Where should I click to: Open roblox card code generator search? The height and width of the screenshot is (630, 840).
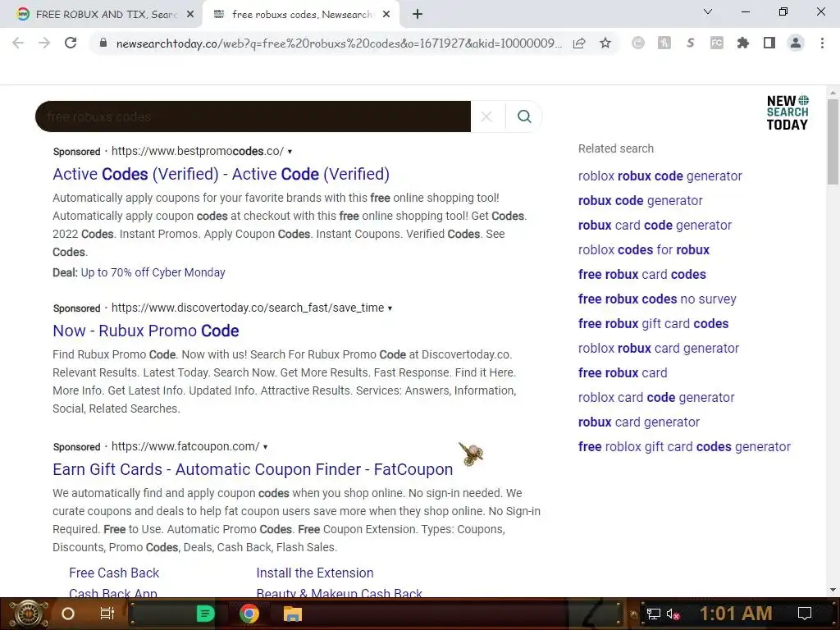point(656,398)
